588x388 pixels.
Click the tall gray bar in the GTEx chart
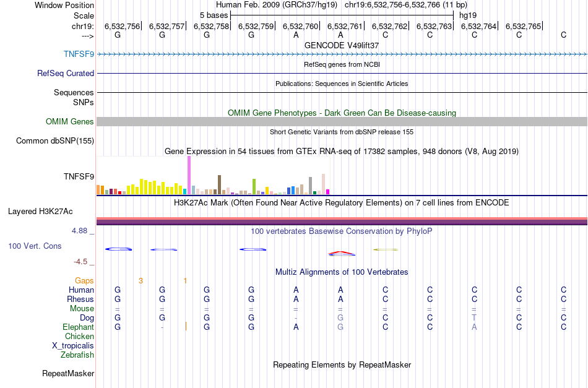pos(310,186)
